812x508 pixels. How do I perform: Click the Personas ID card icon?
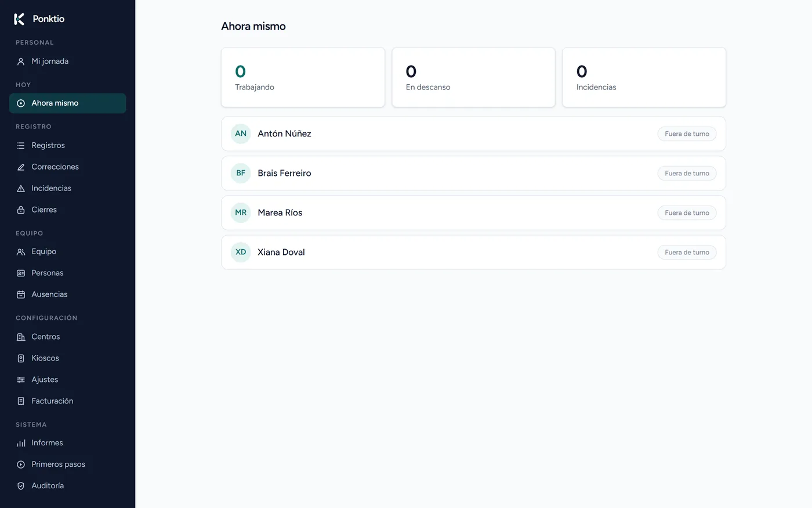point(21,273)
